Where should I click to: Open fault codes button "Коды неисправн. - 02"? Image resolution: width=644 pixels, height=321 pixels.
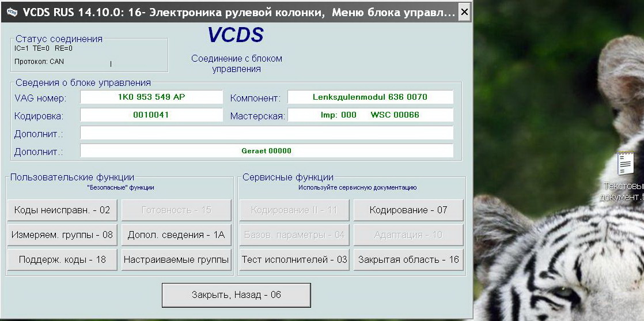pos(62,210)
